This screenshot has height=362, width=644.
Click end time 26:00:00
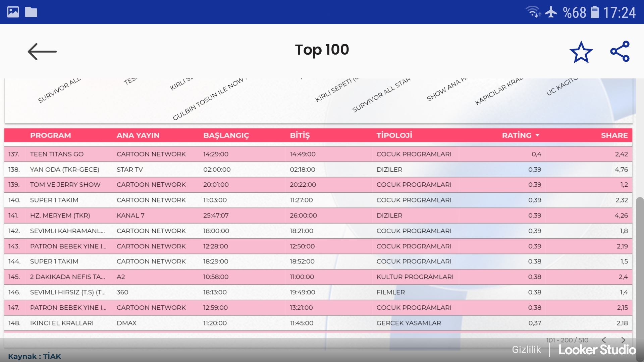pos(303,216)
